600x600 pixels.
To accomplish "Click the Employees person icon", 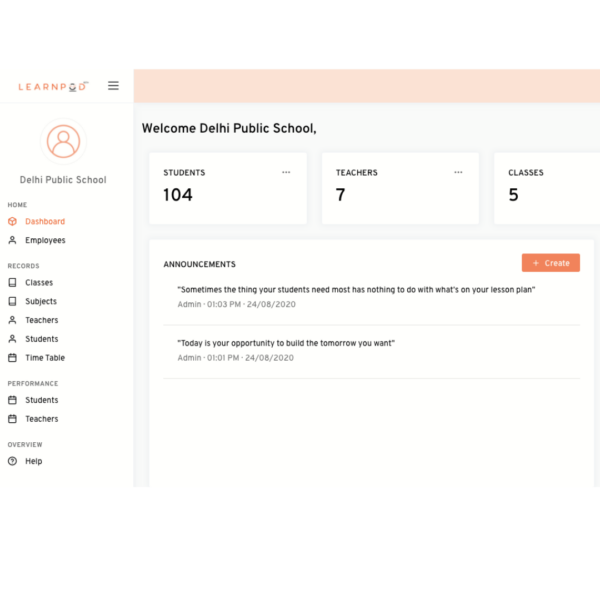I will 13,240.
